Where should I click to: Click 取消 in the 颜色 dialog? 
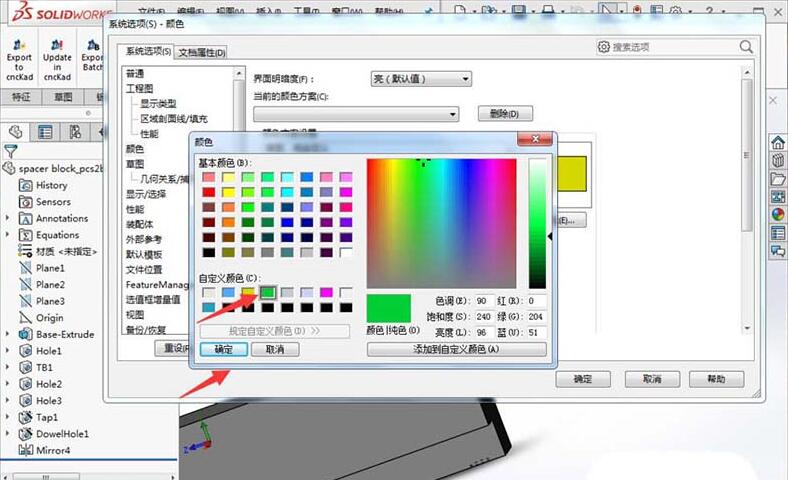pos(275,349)
